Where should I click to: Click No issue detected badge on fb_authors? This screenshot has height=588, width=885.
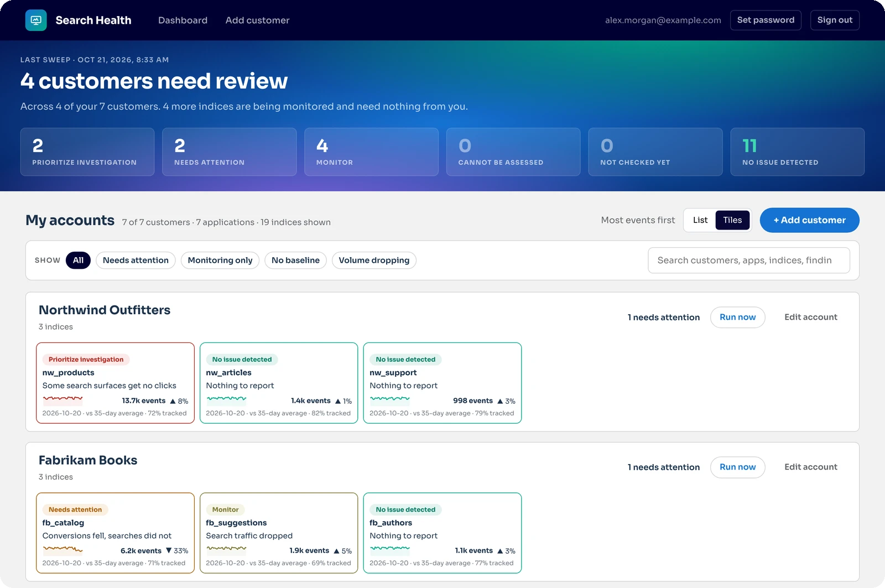pyautogui.click(x=405, y=510)
